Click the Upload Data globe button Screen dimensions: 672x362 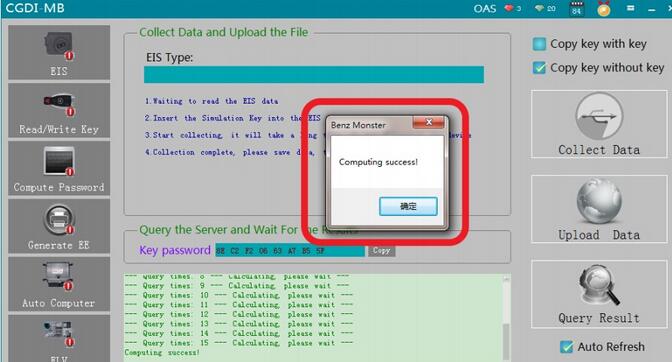click(599, 209)
